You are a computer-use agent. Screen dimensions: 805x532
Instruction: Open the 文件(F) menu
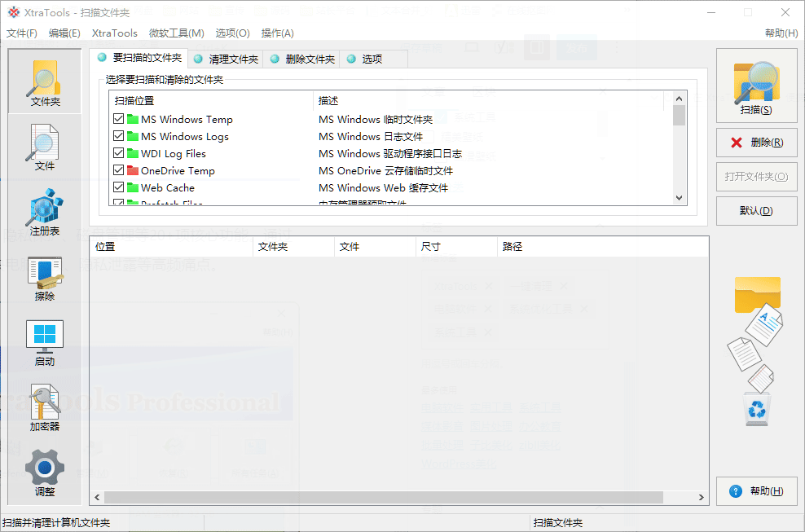[x=21, y=33]
